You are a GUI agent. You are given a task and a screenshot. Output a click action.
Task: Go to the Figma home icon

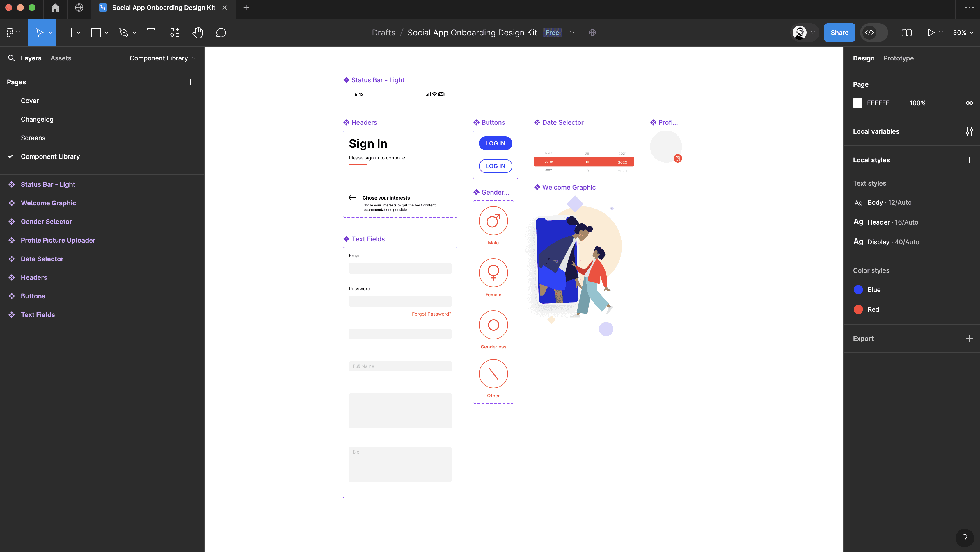(55, 8)
